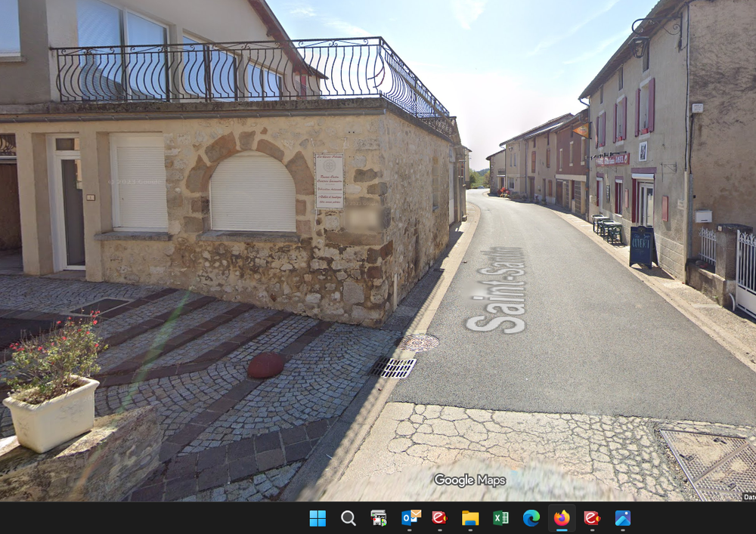Viewport: 756px width, 534px height.
Task: Open Microsoft Edge from the taskbar
Action: [531, 518]
